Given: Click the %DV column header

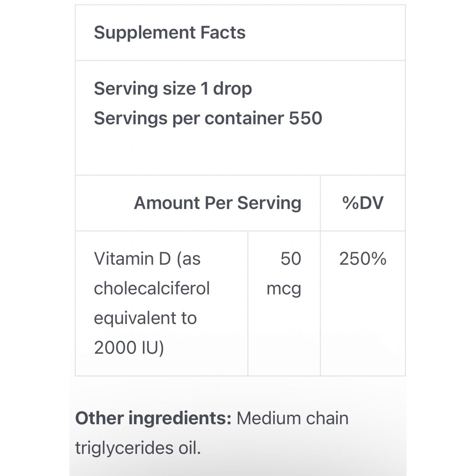Looking at the screenshot, I should coord(362,203).
